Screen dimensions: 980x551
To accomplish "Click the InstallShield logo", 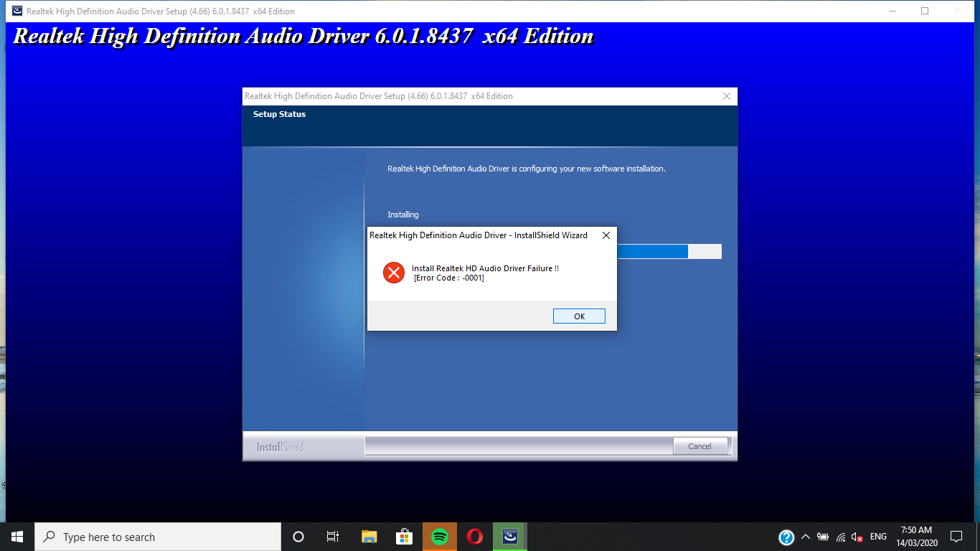I will coord(281,447).
